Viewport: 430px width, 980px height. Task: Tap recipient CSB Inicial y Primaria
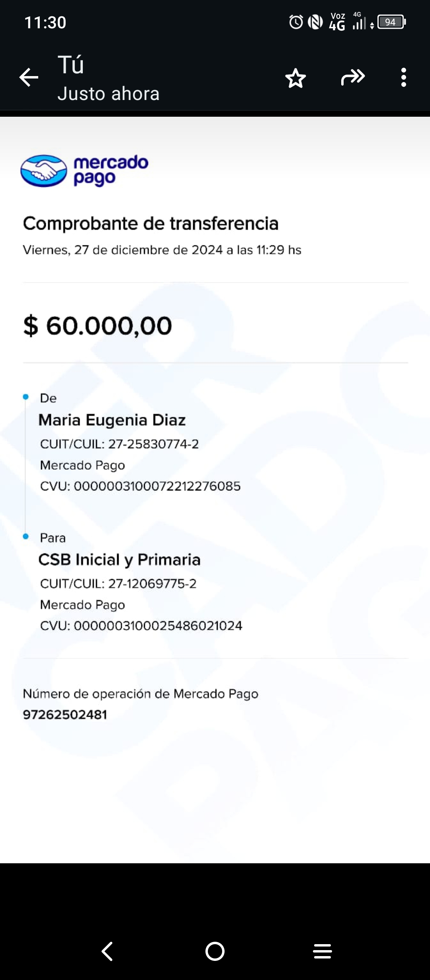[119, 560]
